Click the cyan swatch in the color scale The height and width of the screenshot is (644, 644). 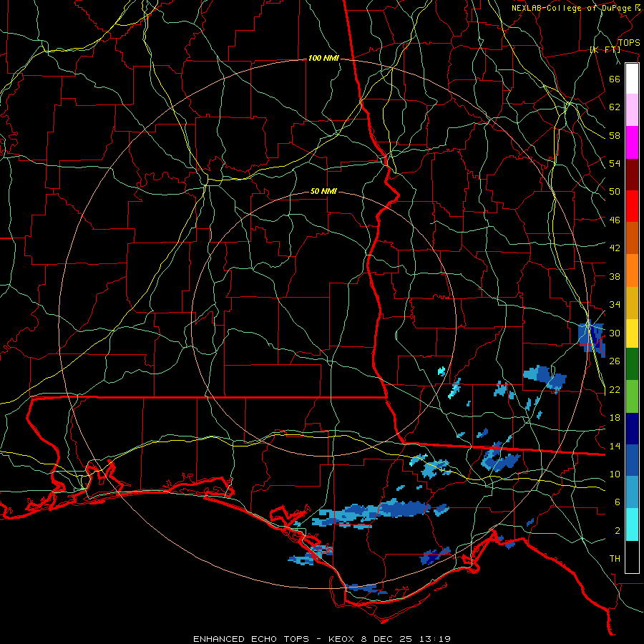click(632, 525)
